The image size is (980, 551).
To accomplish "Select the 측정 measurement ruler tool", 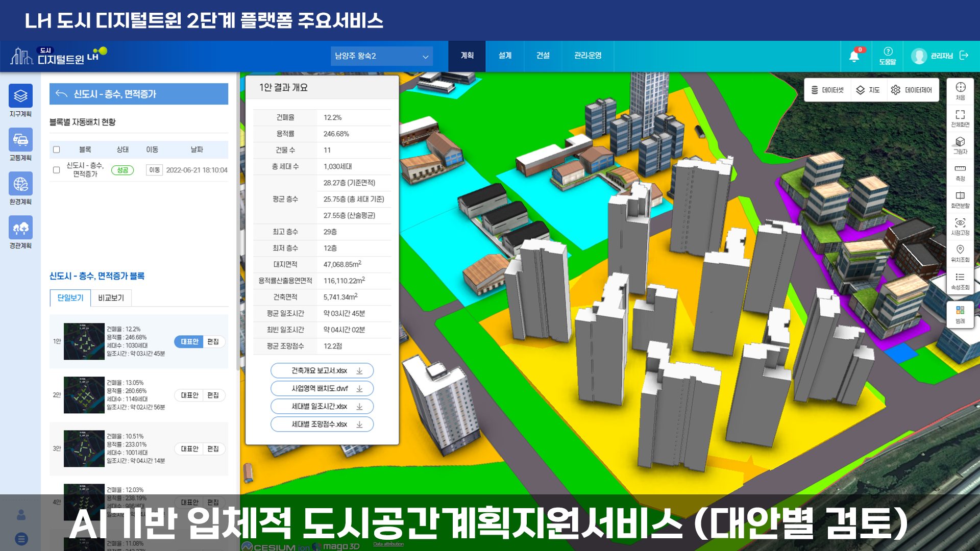I will point(960,172).
